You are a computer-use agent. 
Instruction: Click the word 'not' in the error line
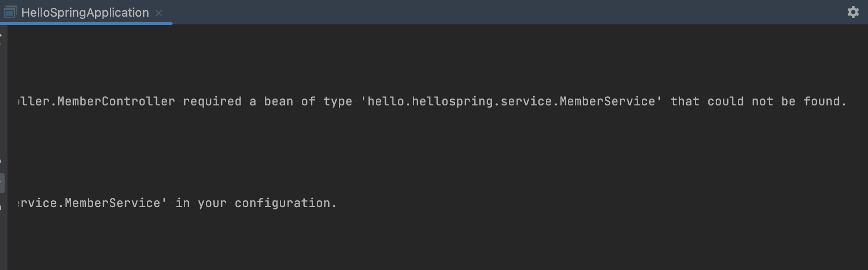762,101
